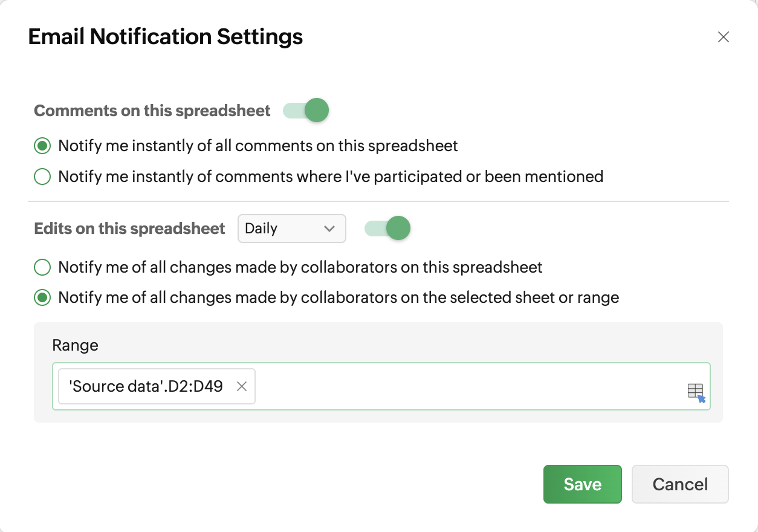The image size is (758, 532).
Task: Click the Range label above the field
Action: tap(75, 345)
